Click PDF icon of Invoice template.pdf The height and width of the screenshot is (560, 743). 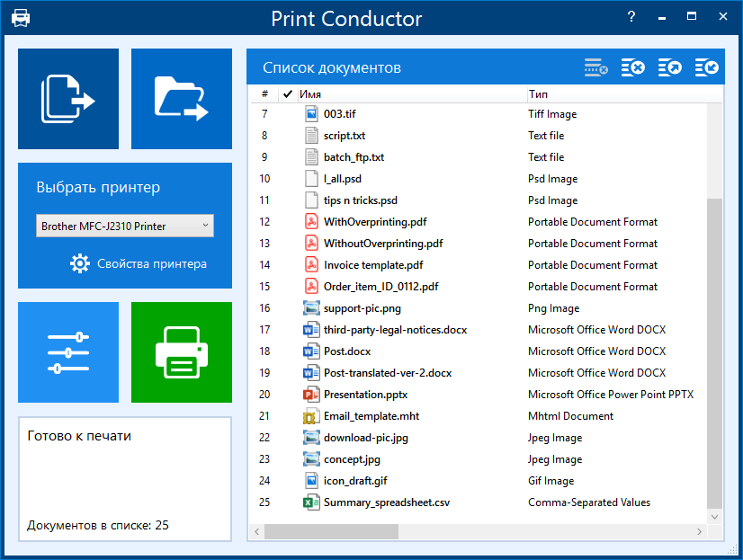tap(311, 264)
